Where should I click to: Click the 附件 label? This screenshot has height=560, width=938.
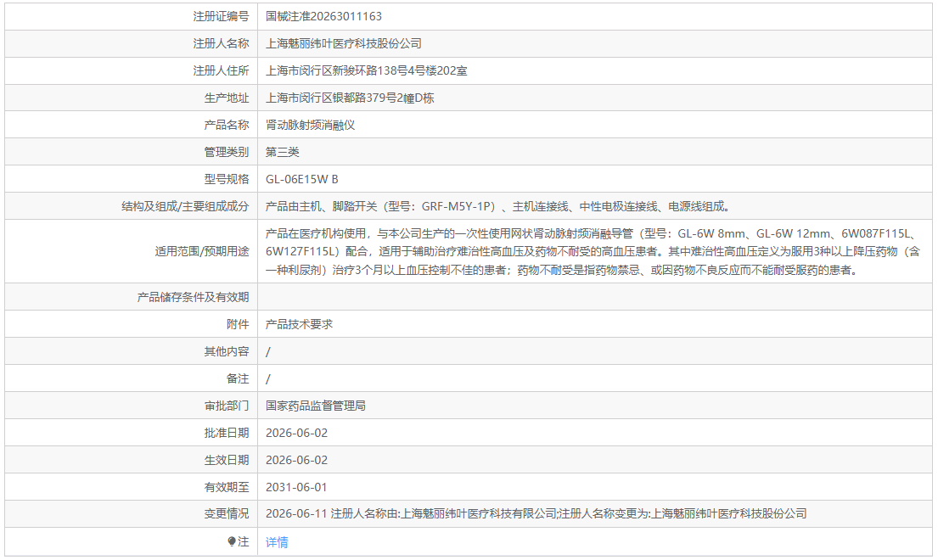click(x=238, y=324)
